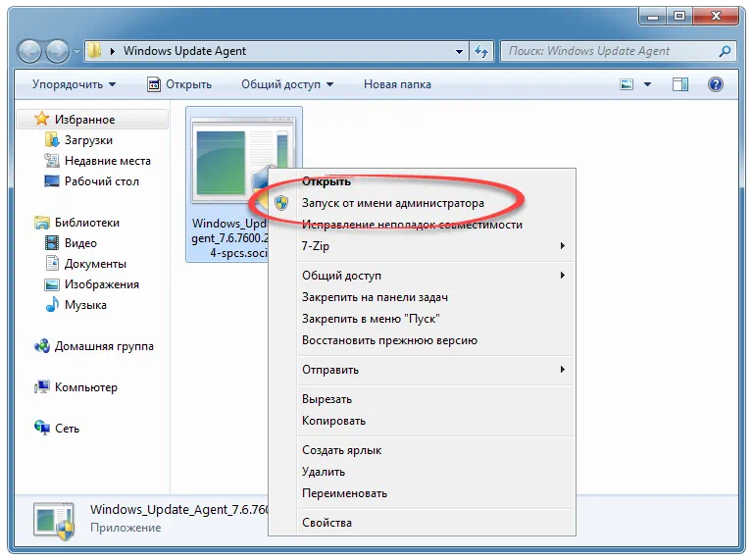Screen dimensions: 753x560
Task: Click the Музыка note icon
Action: coord(51,304)
